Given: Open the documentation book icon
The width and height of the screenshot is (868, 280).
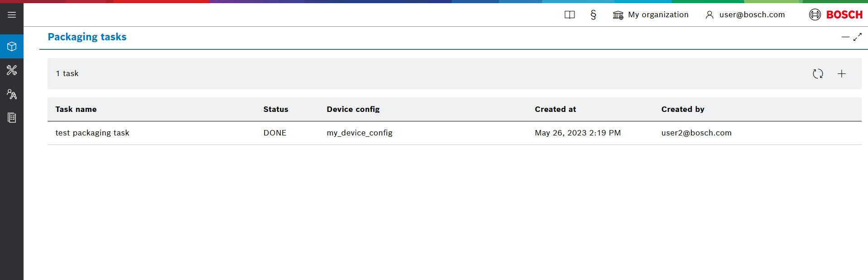Looking at the screenshot, I should coord(569,15).
